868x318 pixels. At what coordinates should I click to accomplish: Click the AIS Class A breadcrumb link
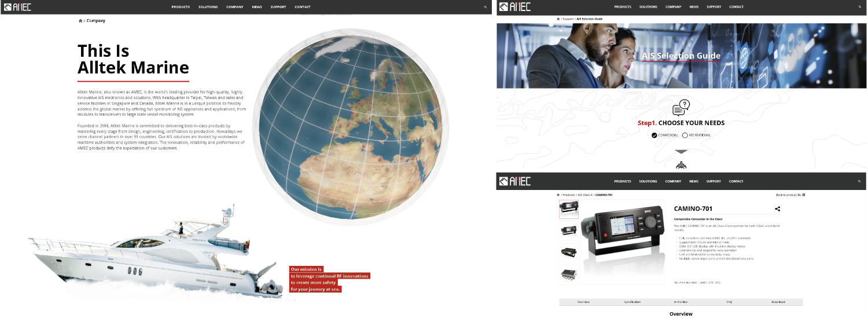pos(584,195)
